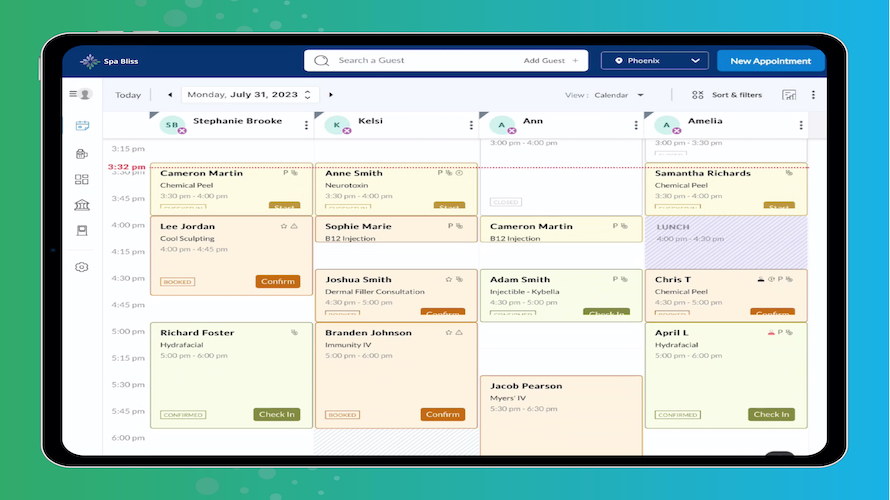Go to the previous day arrow
This screenshot has width=890, height=500.
pos(170,95)
